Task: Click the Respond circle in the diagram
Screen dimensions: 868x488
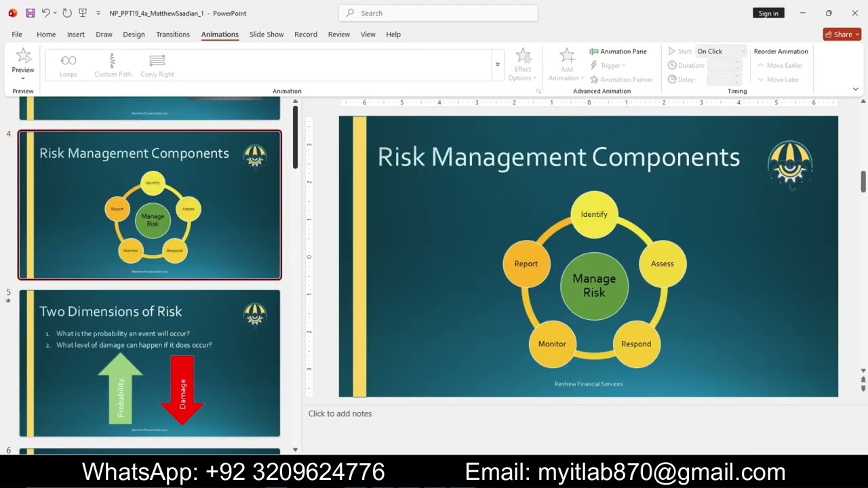Action: (x=636, y=344)
